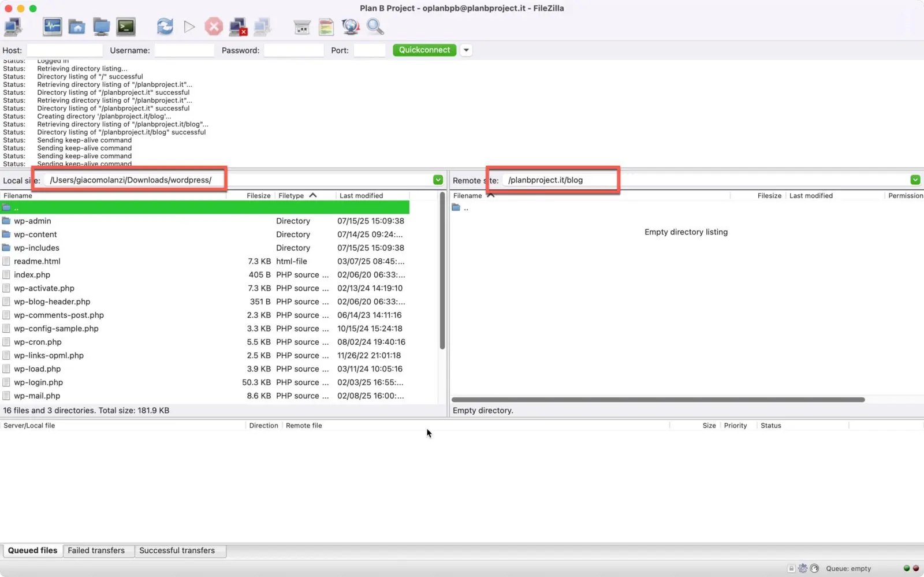Click the Password input field
Screen dimensions: 924x577
coord(293,50)
